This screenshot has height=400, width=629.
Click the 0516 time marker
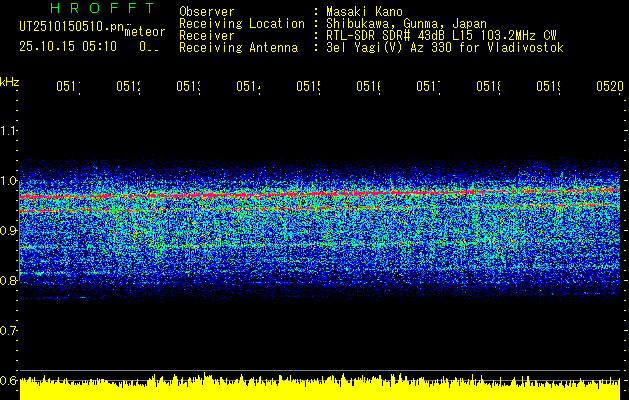tap(369, 87)
